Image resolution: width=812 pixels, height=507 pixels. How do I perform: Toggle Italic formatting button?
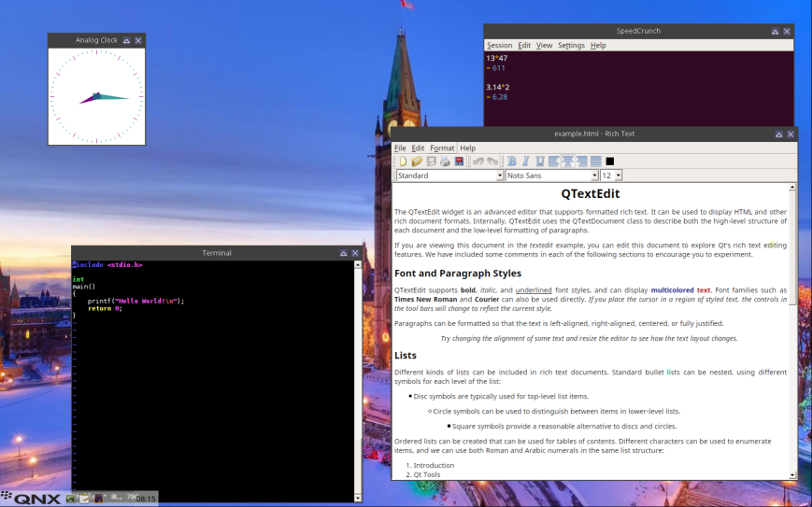coord(525,162)
